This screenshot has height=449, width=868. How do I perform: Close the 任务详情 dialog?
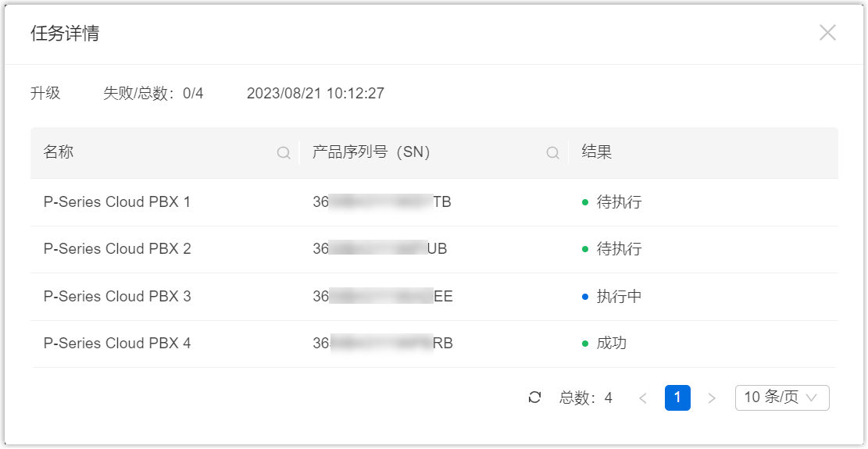827,33
